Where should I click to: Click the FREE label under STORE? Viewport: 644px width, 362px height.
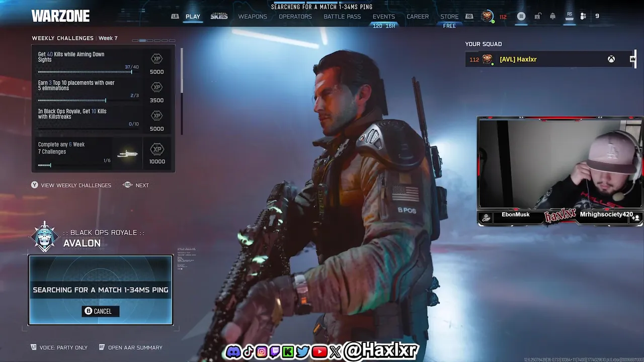[x=449, y=26]
